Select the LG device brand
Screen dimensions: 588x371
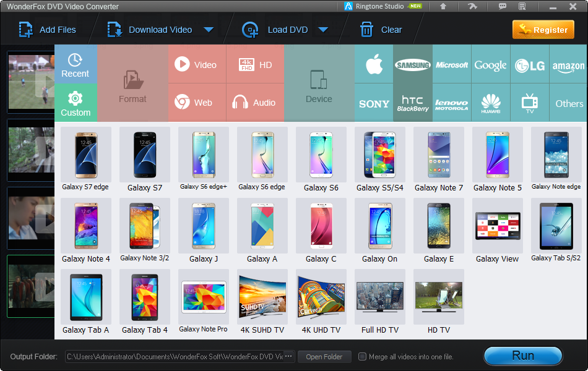[x=529, y=64]
